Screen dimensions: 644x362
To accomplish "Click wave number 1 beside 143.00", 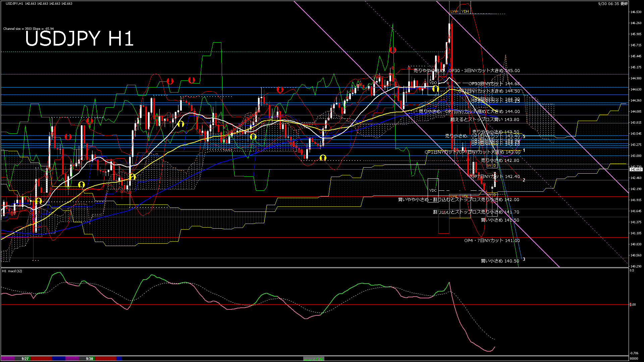I will pos(524,150).
